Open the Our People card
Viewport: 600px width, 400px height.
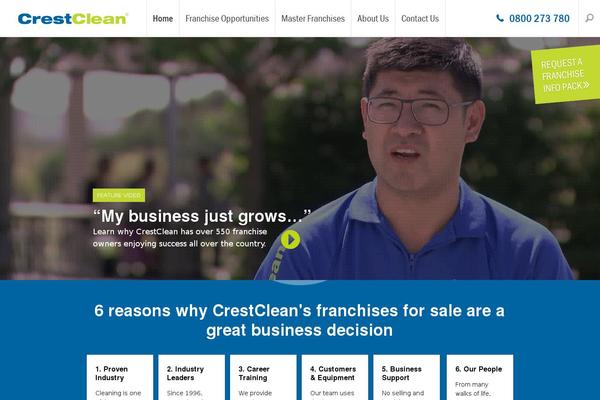(480, 377)
